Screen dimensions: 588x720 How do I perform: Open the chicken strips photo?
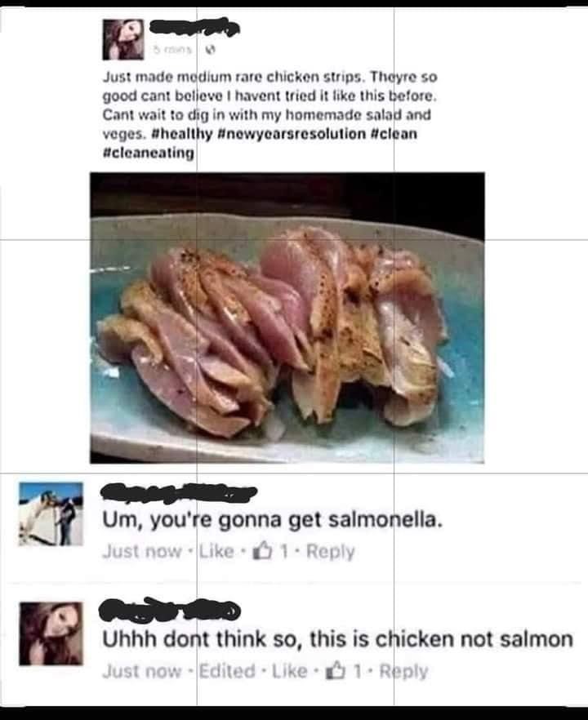(x=287, y=318)
